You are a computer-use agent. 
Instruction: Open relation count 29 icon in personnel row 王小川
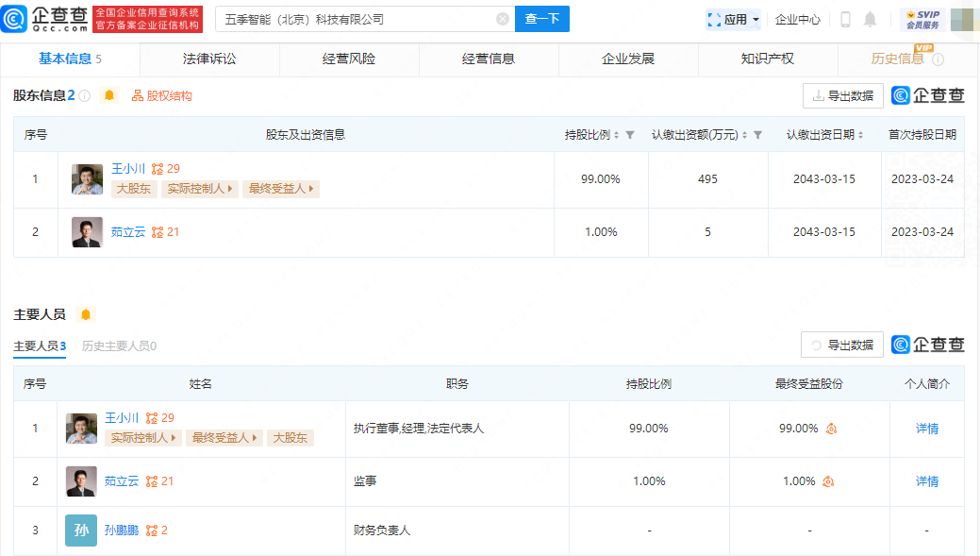[160, 418]
